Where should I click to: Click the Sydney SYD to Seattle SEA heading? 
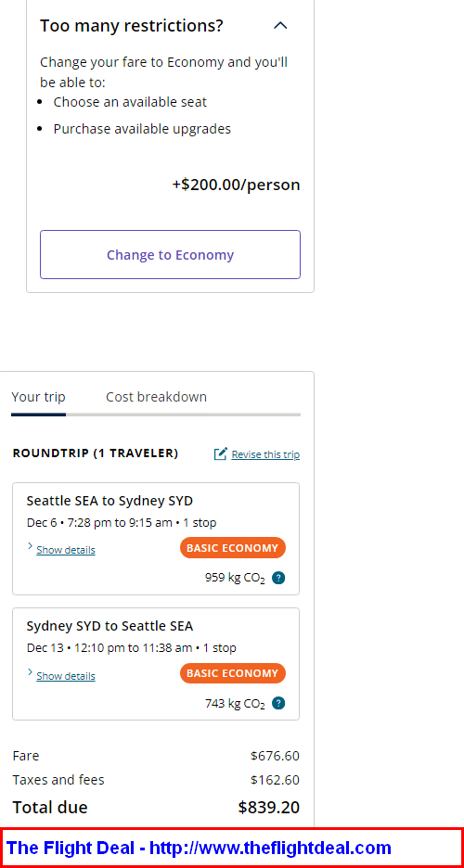click(110, 626)
